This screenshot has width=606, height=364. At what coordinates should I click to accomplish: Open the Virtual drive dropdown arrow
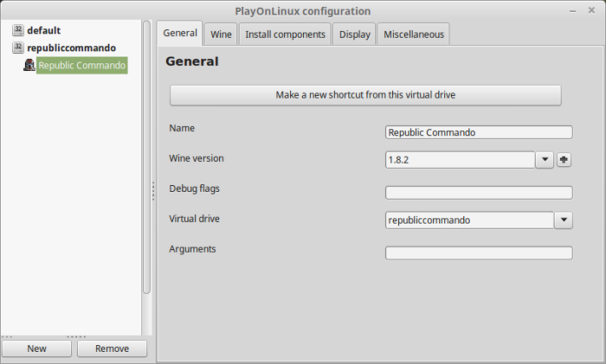tap(564, 220)
